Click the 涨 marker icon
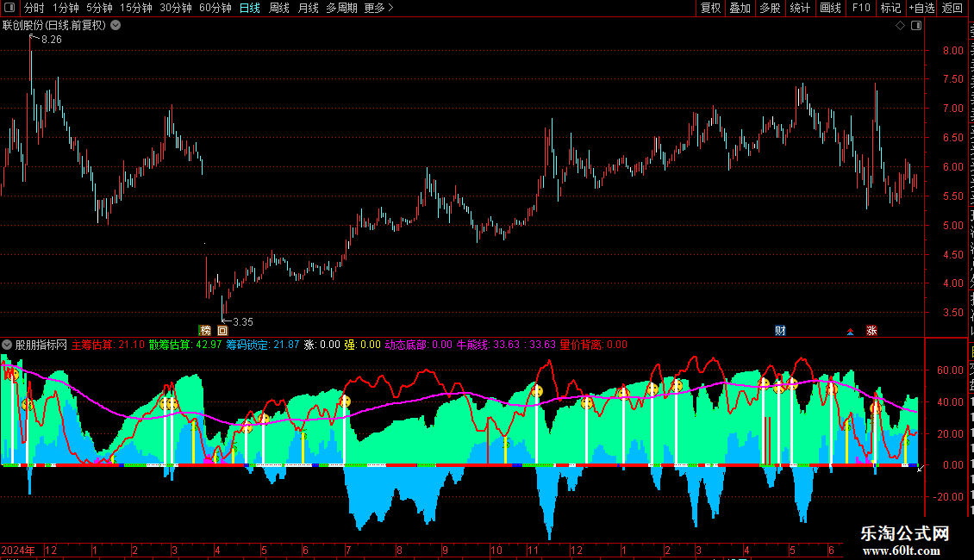Image resolution: width=974 pixels, height=560 pixels. [871, 331]
